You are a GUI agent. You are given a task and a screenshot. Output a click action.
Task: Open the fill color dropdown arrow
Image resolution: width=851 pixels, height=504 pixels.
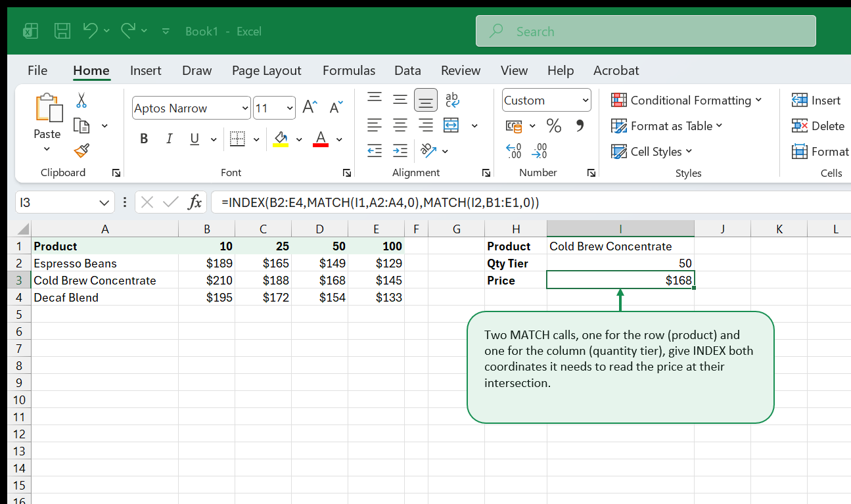(299, 139)
